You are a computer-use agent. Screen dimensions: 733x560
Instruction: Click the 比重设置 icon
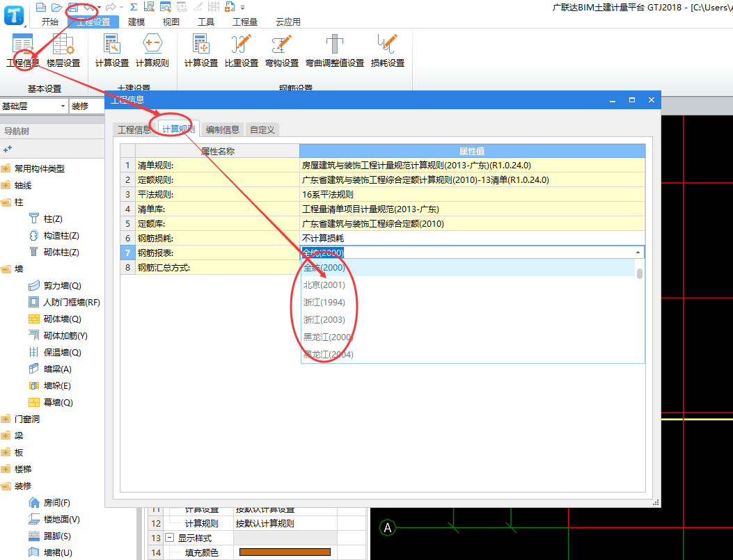coord(242,51)
